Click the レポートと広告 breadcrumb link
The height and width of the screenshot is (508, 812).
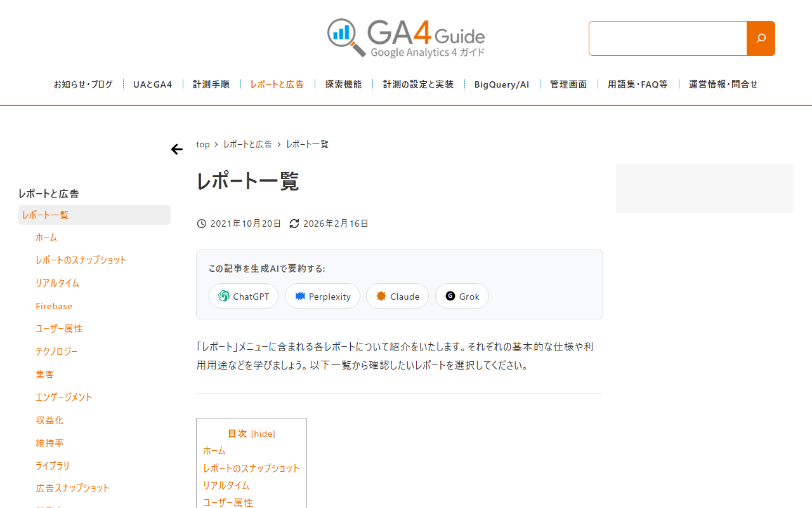[x=247, y=144]
